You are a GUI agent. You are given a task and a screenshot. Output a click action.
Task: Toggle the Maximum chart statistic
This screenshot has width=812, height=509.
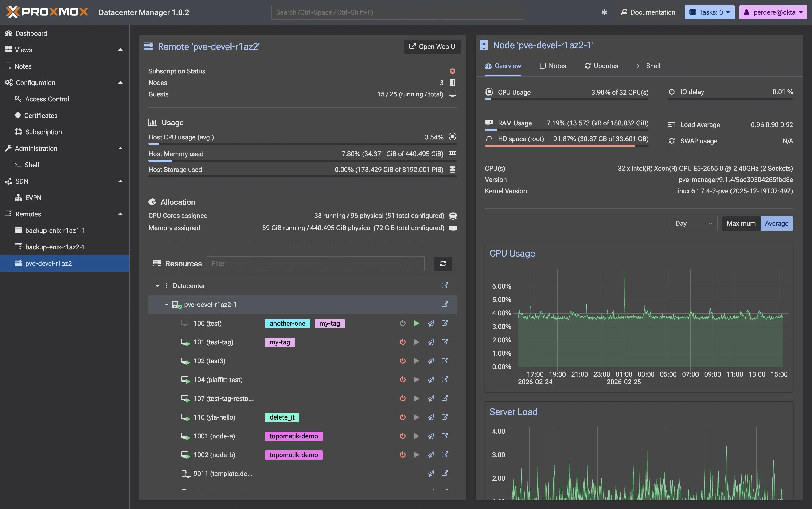coord(741,223)
